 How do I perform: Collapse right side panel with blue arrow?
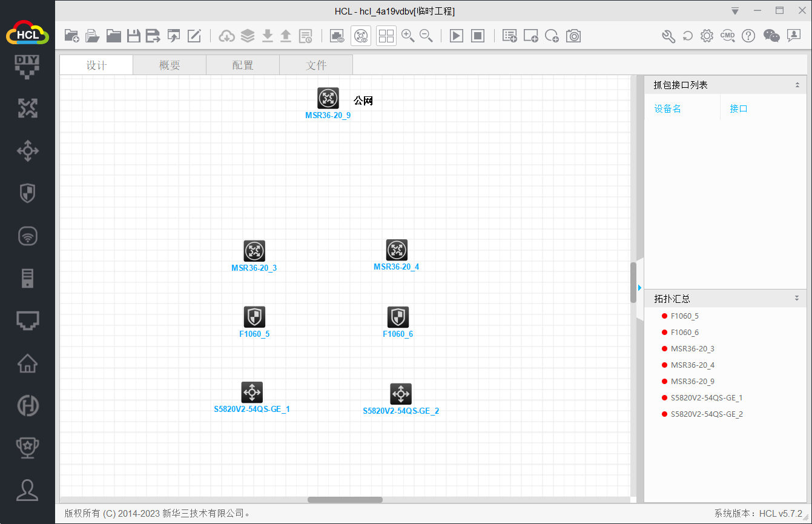coord(639,287)
